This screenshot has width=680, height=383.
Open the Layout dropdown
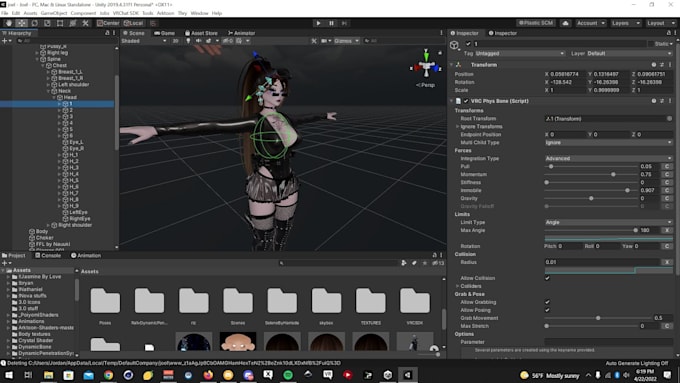pos(661,23)
